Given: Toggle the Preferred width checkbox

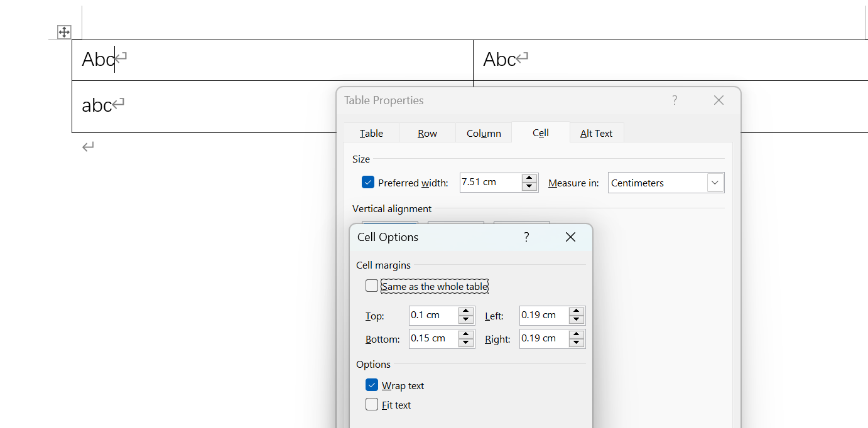Looking at the screenshot, I should [368, 183].
